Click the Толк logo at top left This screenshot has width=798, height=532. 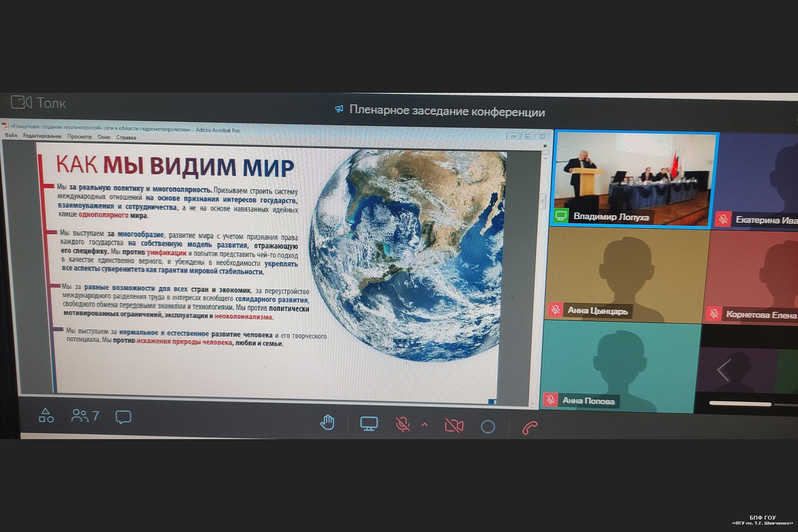[x=38, y=102]
